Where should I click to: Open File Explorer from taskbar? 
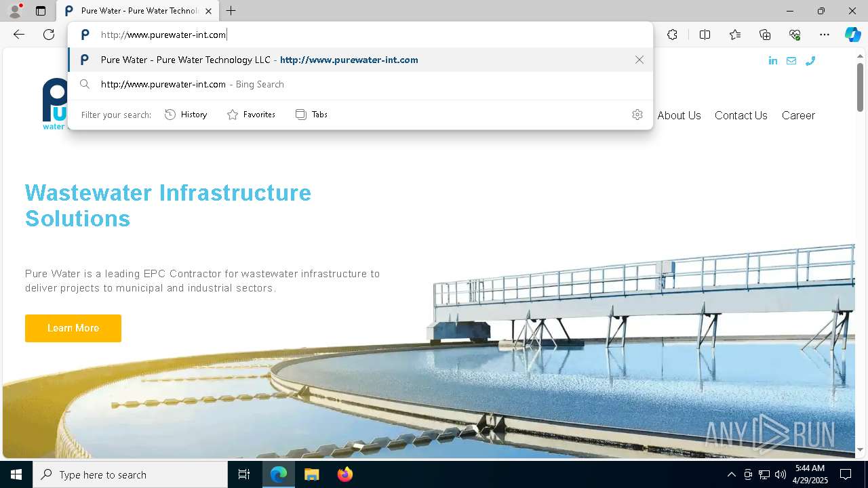(x=311, y=474)
